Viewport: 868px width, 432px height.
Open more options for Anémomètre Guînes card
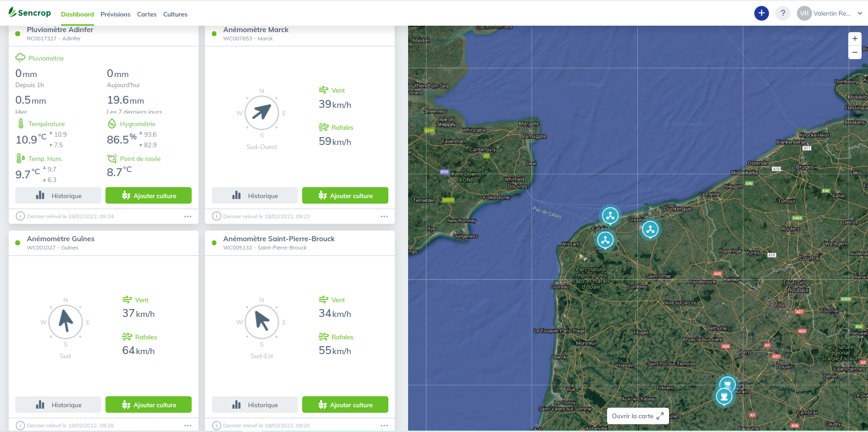(x=188, y=426)
